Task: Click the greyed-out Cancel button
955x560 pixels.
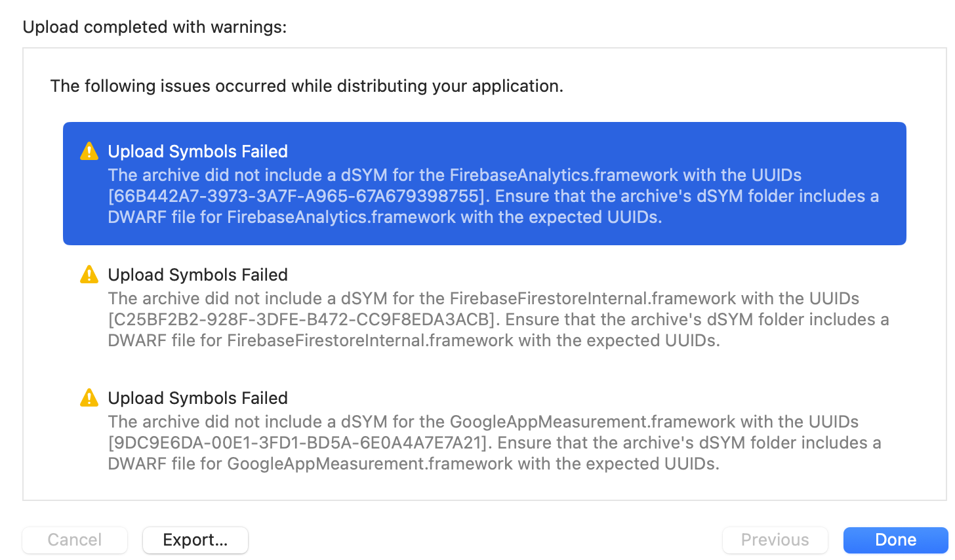Action: click(x=75, y=540)
